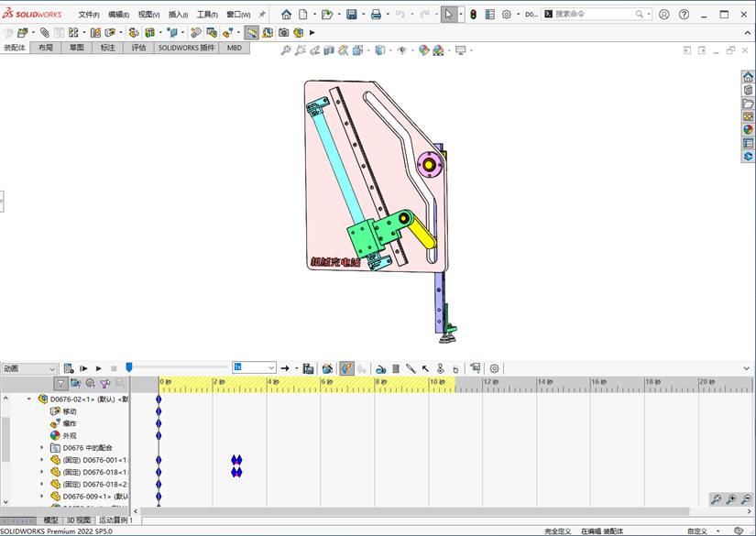Create a new document with the New icon

(302, 15)
